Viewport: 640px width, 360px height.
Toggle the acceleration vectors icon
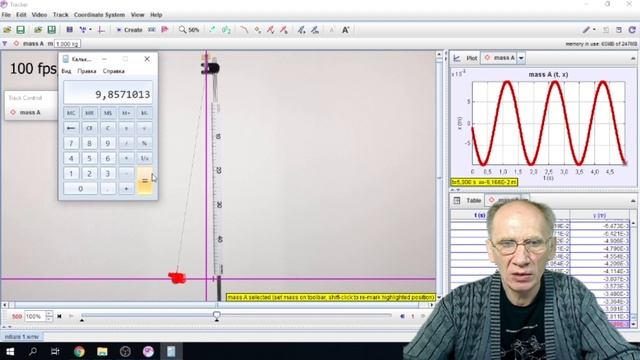[284, 30]
